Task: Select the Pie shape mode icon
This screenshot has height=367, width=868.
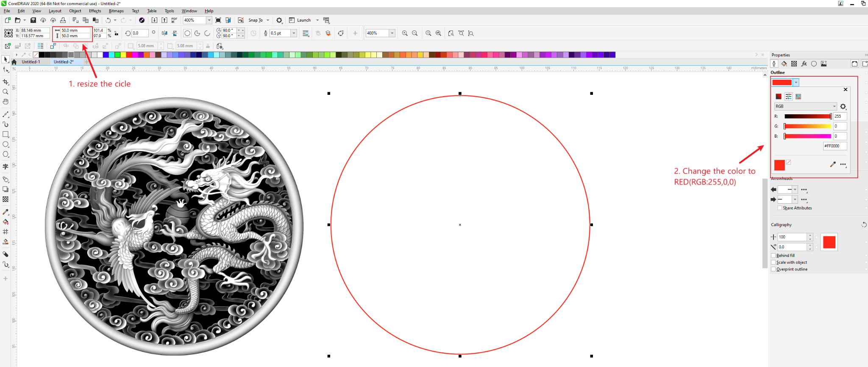Action: tap(197, 33)
